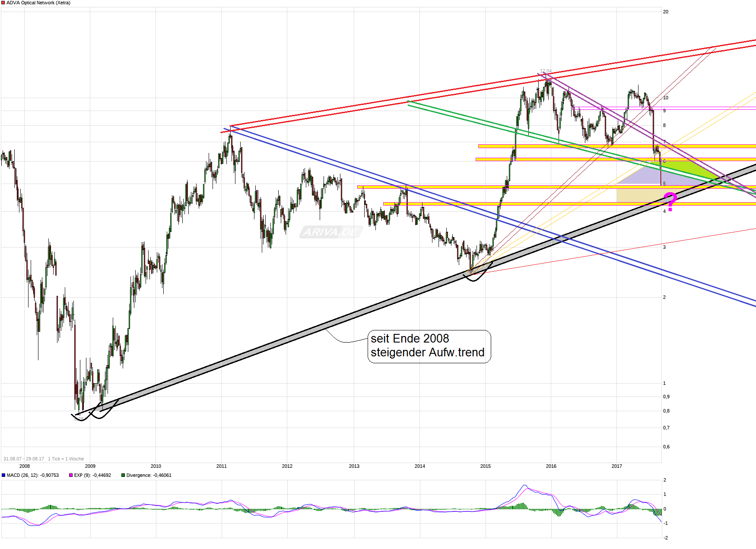
Task: Click the magenta question mark annotation
Action: pyautogui.click(x=670, y=202)
